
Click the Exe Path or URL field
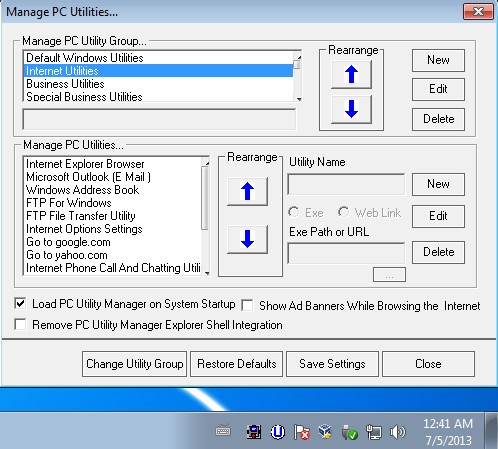click(x=346, y=253)
